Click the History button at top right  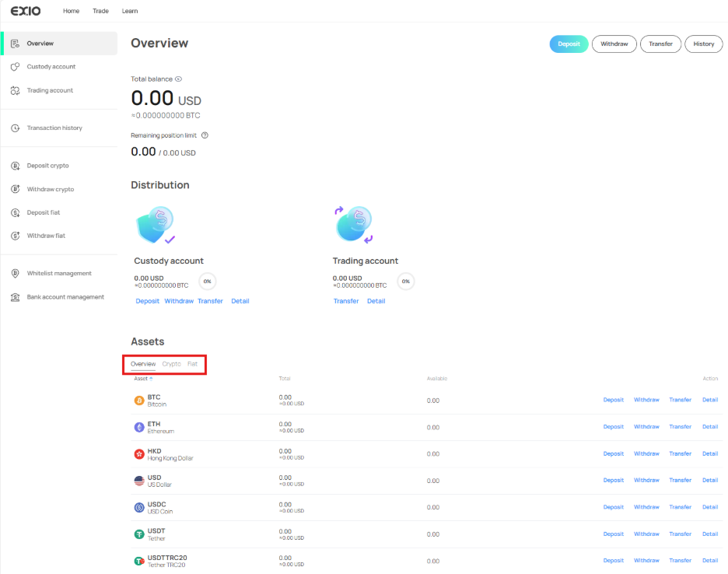tap(703, 44)
